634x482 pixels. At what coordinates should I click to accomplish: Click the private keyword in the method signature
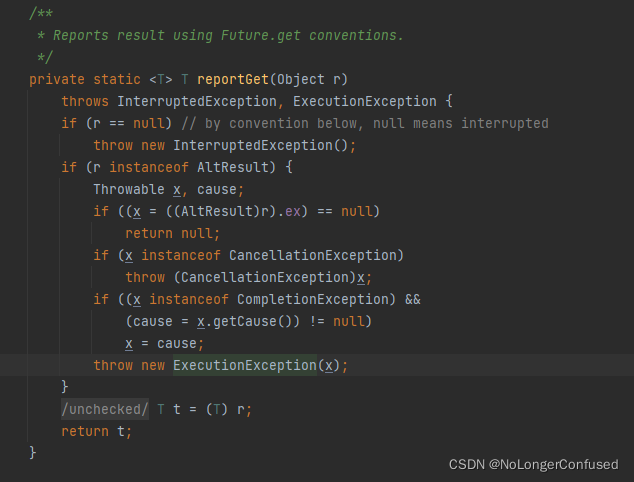(x=57, y=79)
